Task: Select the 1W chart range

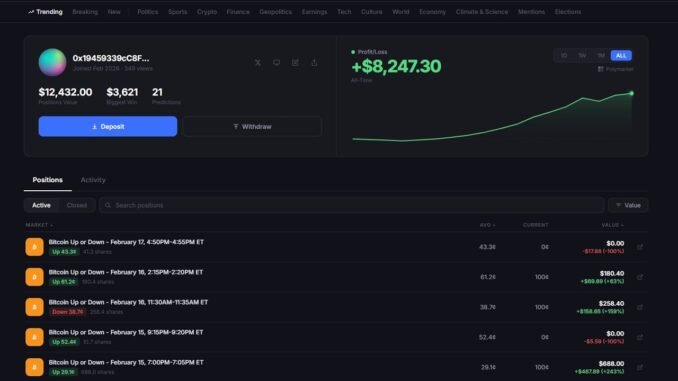Action: [582, 55]
